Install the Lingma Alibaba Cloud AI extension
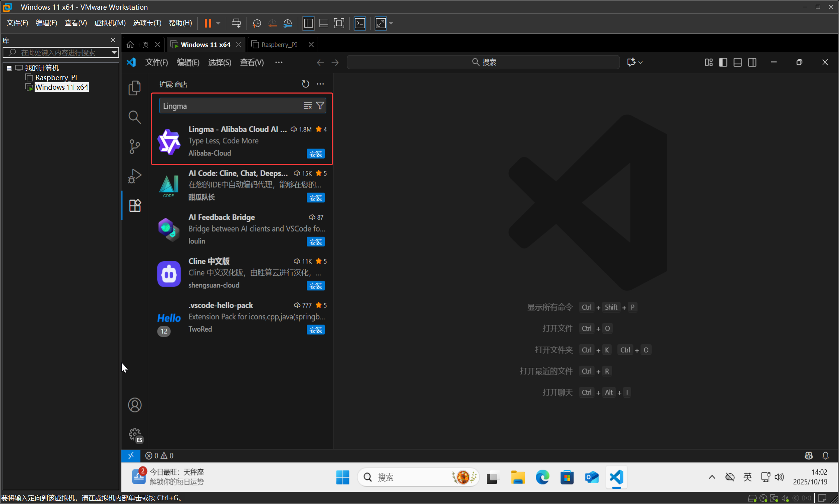839x504 pixels. (x=315, y=153)
